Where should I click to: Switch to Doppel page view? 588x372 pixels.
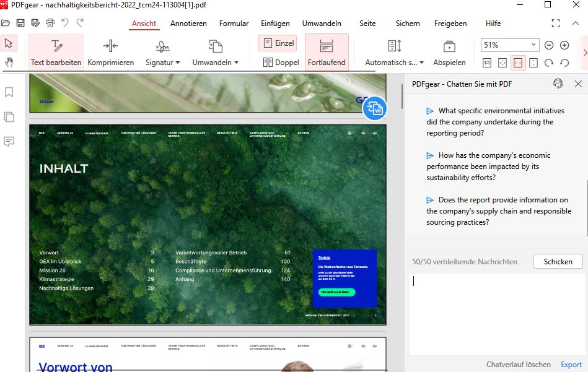point(281,62)
